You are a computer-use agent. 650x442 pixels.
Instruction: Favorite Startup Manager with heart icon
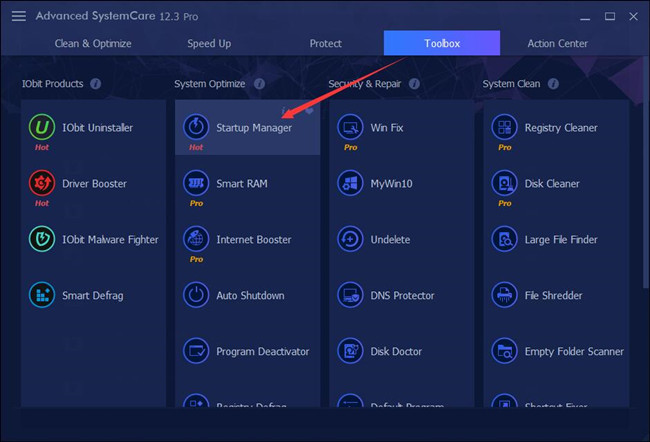(309, 111)
